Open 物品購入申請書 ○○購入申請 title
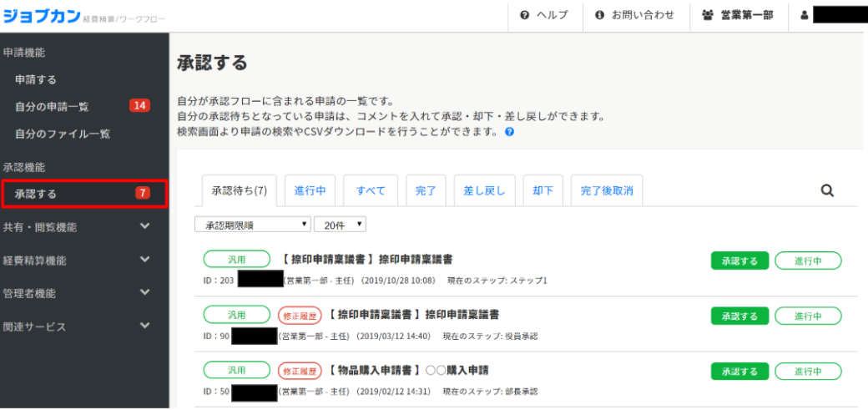 click(410, 370)
